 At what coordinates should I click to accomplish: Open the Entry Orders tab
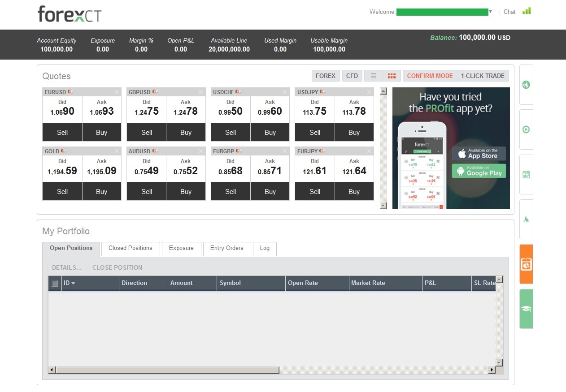[x=226, y=249]
